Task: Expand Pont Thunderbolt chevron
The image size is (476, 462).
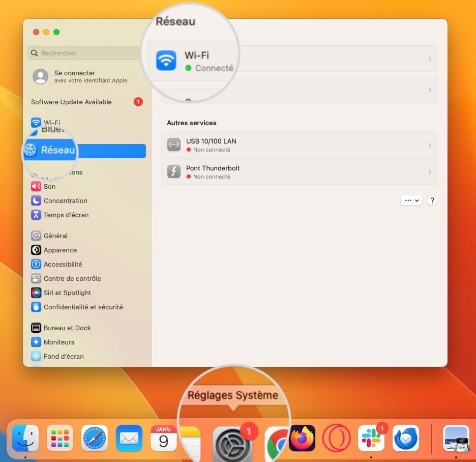Action: [x=430, y=172]
